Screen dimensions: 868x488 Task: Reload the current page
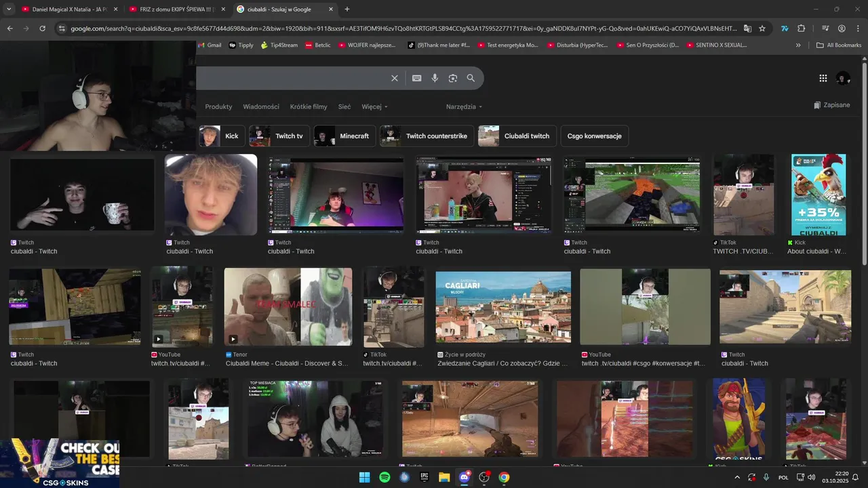click(x=42, y=28)
